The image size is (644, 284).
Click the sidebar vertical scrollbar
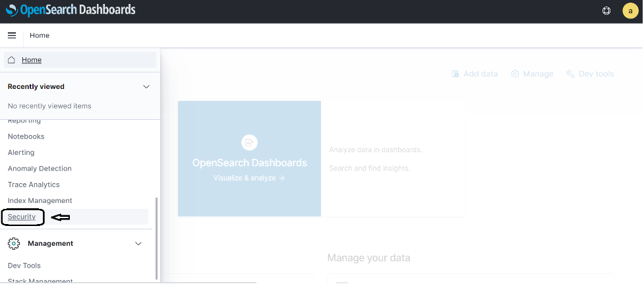156,238
